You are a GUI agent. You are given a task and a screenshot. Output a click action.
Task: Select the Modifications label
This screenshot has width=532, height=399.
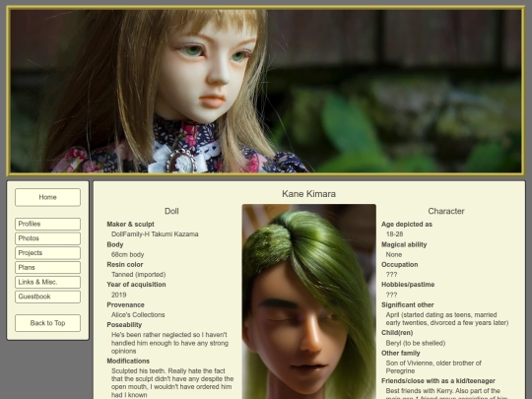[128, 361]
